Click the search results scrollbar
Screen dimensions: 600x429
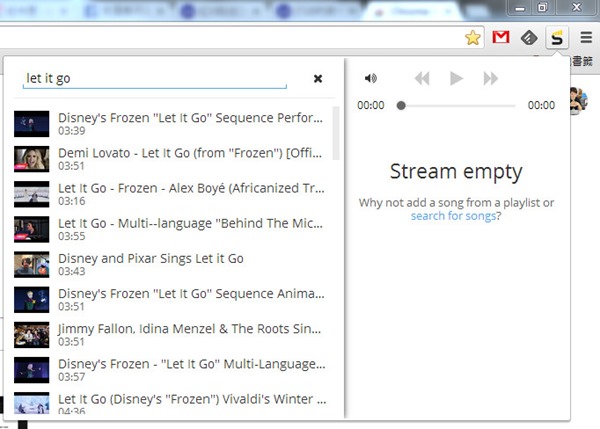tap(336, 133)
